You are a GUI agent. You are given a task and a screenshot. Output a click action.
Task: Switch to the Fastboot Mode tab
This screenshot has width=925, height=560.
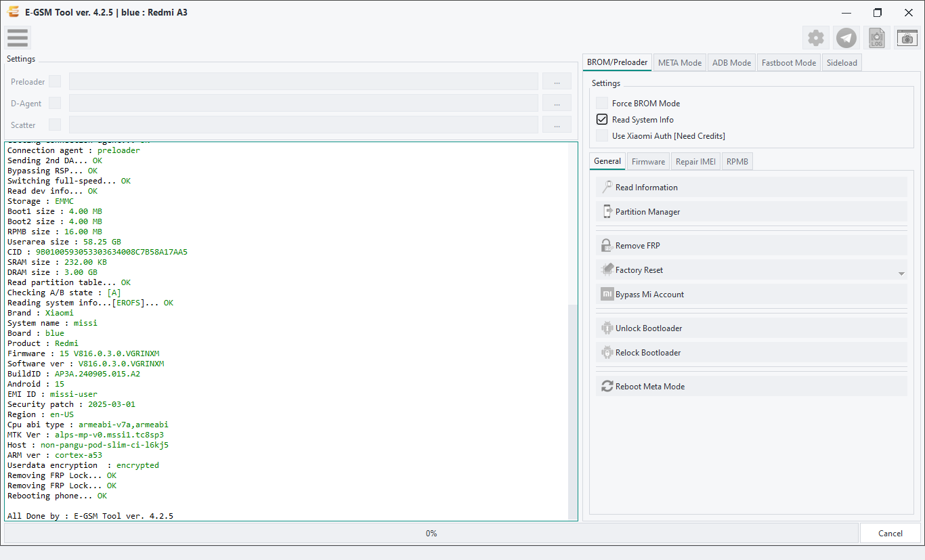tap(789, 63)
